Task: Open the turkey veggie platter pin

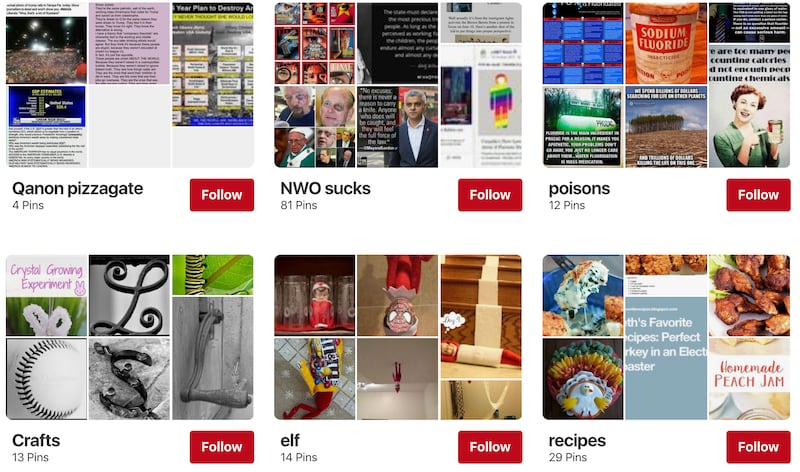Action: [x=583, y=379]
